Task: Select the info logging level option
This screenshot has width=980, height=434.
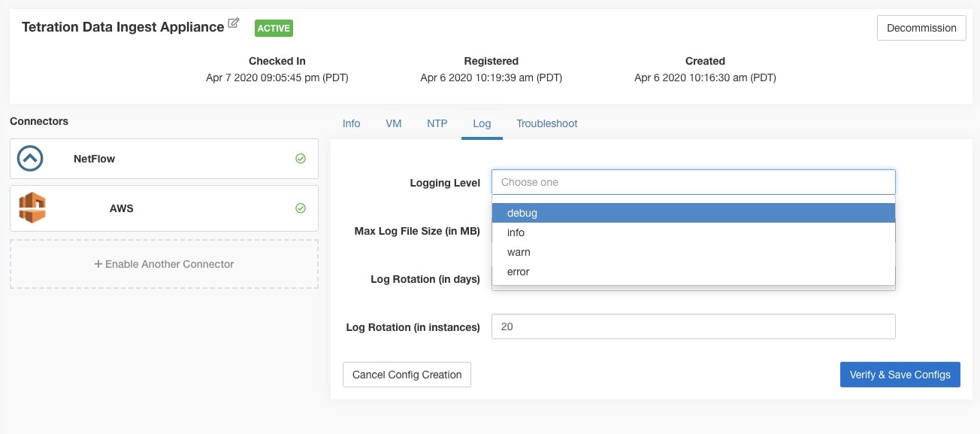Action: [x=694, y=232]
